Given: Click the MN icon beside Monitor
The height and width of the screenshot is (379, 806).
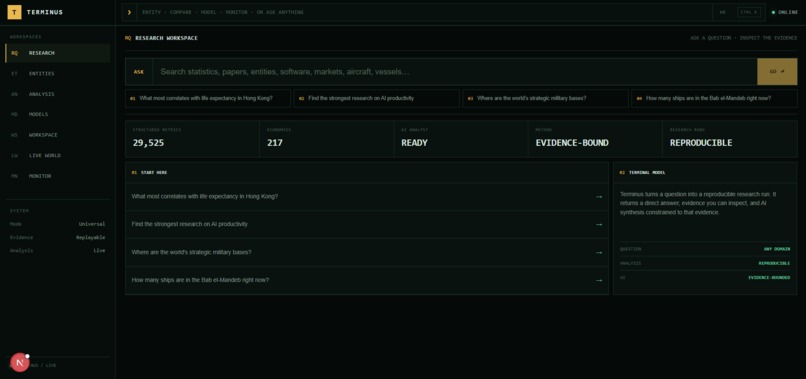Looking at the screenshot, I should pos(14,176).
